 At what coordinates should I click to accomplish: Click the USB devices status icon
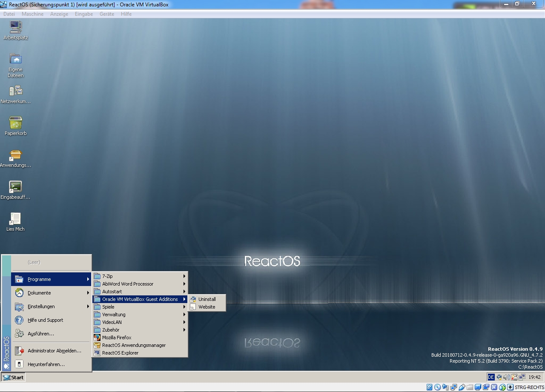point(462,387)
